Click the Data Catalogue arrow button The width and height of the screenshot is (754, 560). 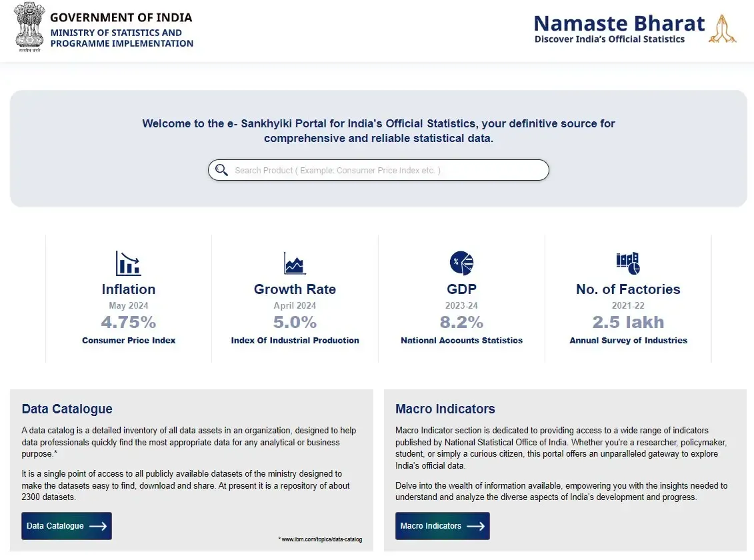click(97, 525)
